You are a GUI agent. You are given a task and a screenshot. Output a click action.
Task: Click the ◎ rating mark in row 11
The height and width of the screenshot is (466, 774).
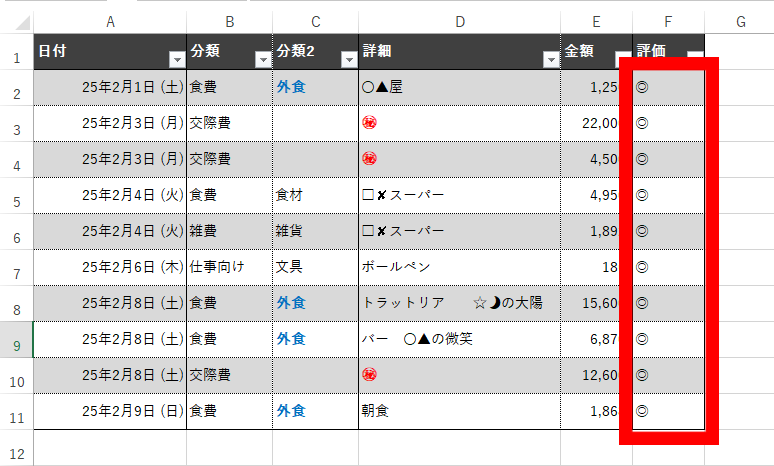coord(642,410)
